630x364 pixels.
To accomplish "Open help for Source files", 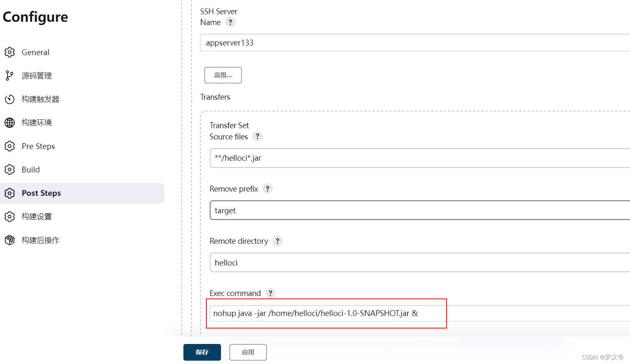I will 257,136.
